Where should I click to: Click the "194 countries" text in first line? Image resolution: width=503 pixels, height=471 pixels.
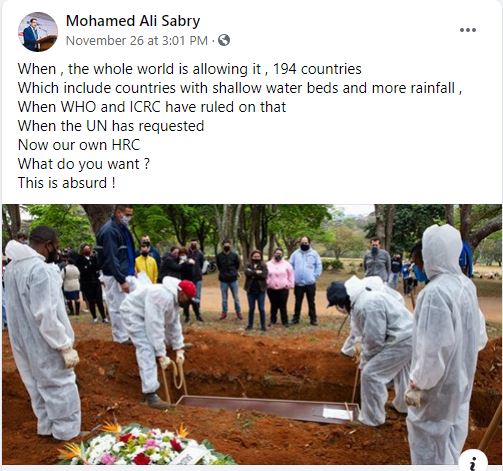317,69
